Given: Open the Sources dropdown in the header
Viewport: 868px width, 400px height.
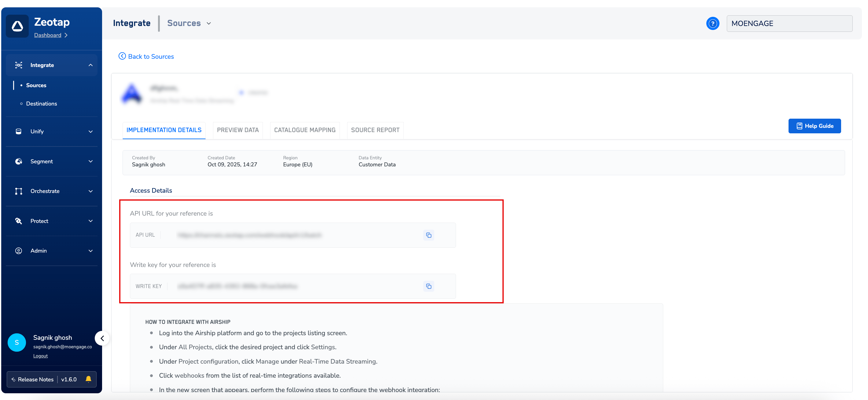Looking at the screenshot, I should 189,23.
